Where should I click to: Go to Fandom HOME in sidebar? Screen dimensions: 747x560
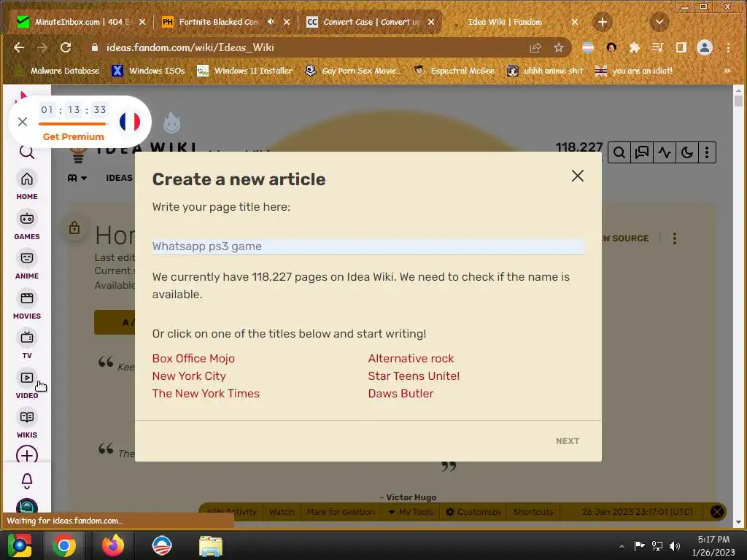(x=27, y=185)
